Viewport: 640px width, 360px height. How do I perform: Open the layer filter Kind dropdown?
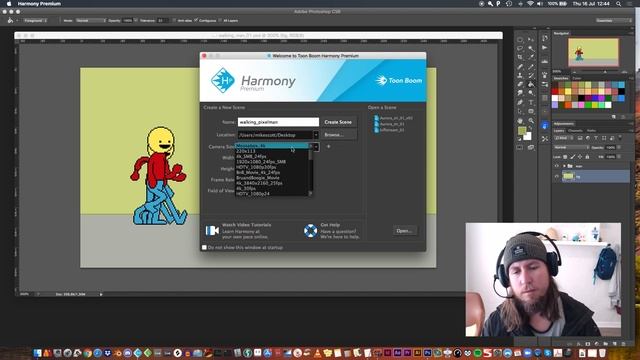(564, 138)
